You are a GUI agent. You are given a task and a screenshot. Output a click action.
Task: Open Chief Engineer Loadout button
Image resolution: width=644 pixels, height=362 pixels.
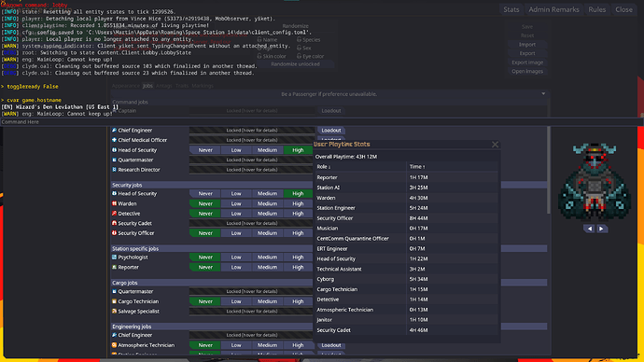[331, 130]
